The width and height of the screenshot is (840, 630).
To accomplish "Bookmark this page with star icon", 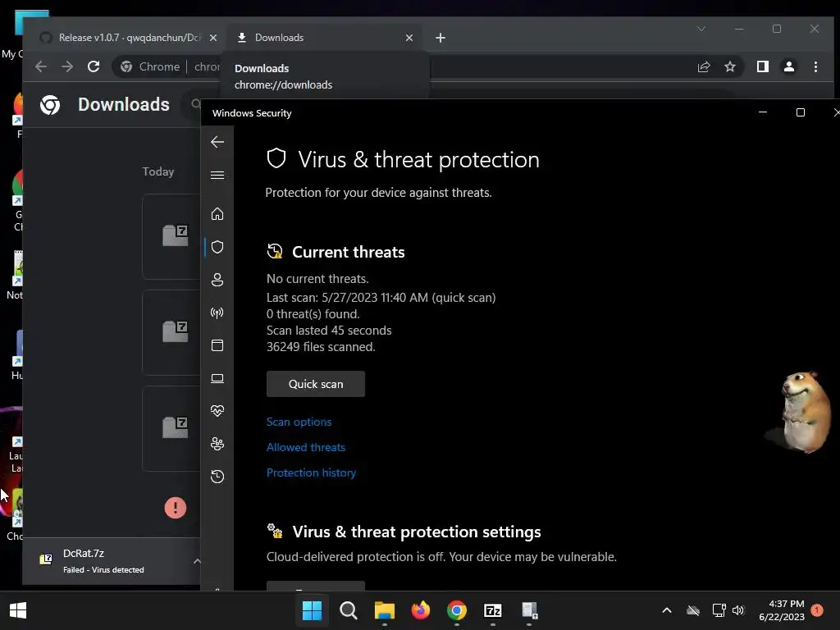I will click(x=729, y=66).
